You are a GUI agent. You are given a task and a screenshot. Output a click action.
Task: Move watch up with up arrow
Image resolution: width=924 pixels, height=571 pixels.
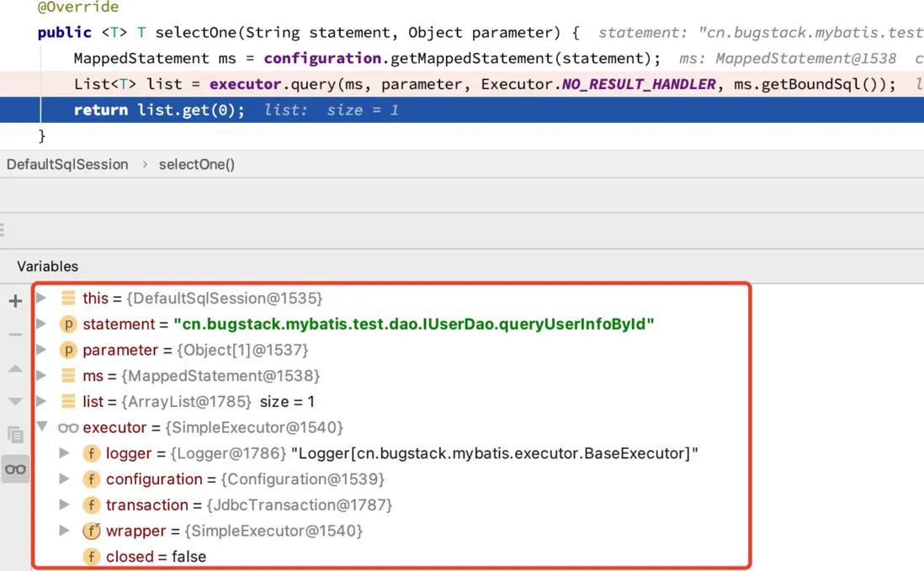tap(15, 368)
